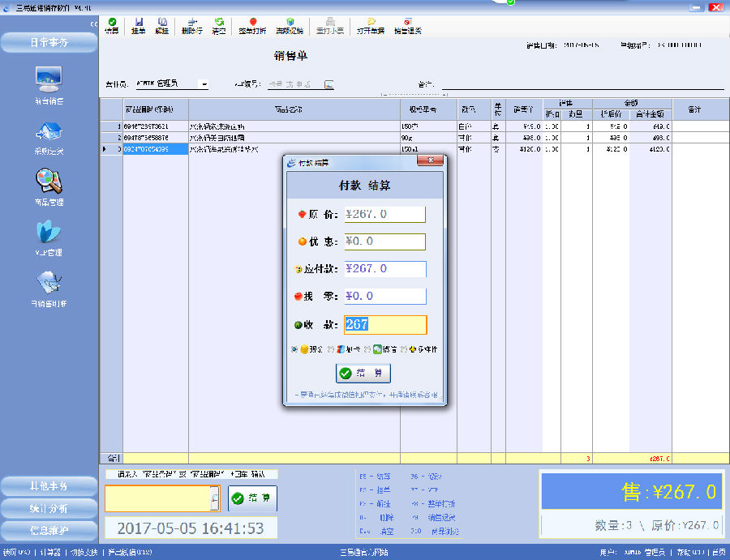730x560 pixels.
Task: Open the VIP管理 icon in sidebar
Action: click(x=49, y=232)
